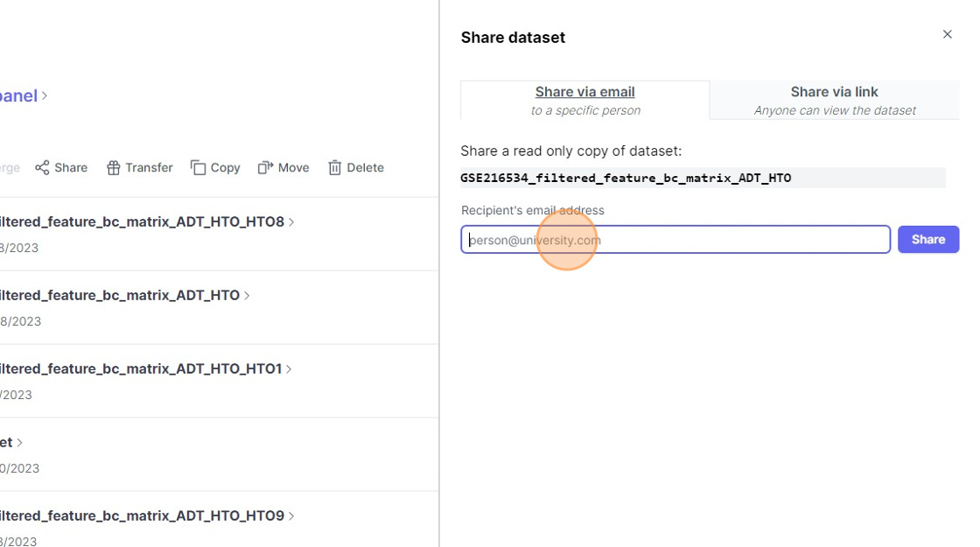Click the dataset name code box
The width and height of the screenshot is (980, 547).
[x=702, y=178]
